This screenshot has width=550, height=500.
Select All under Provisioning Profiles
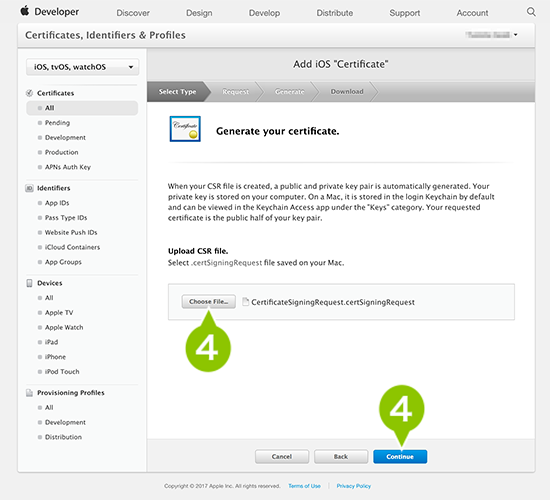tap(49, 407)
